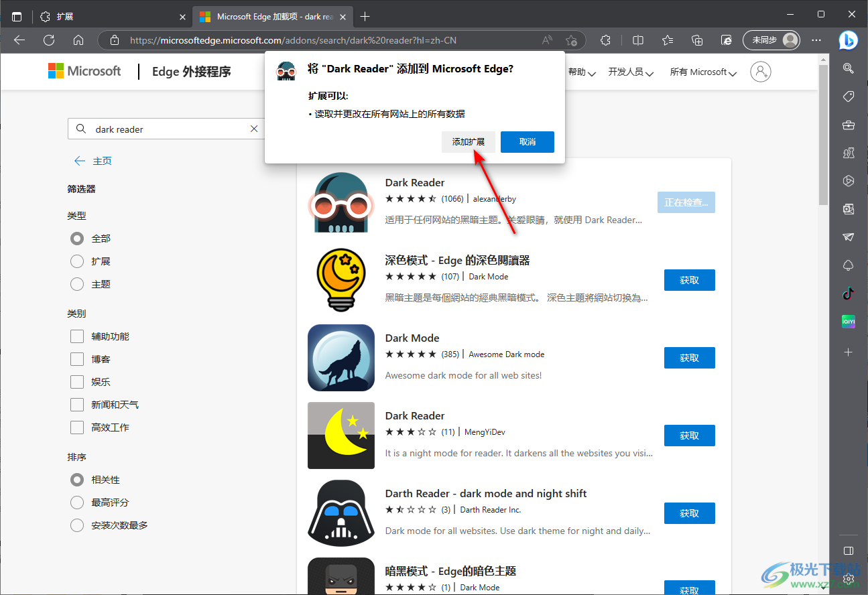Click the dark reader search field
The height and width of the screenshot is (595, 868).
(x=166, y=129)
